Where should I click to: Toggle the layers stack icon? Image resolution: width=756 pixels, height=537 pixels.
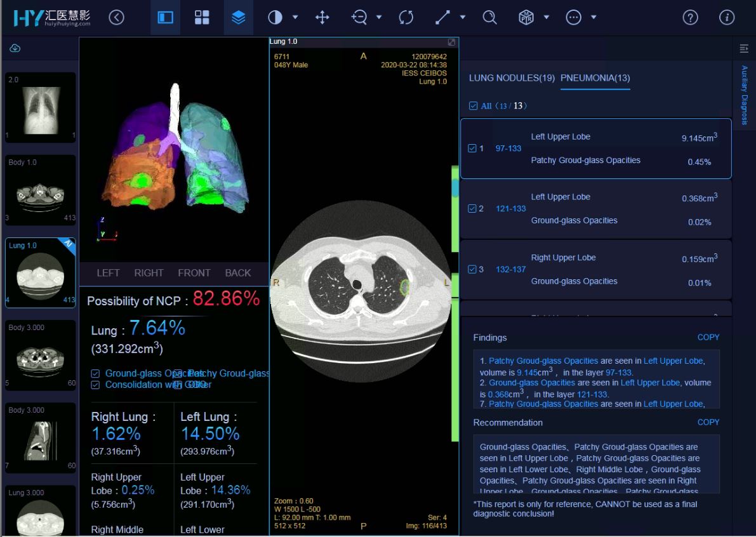click(x=238, y=17)
